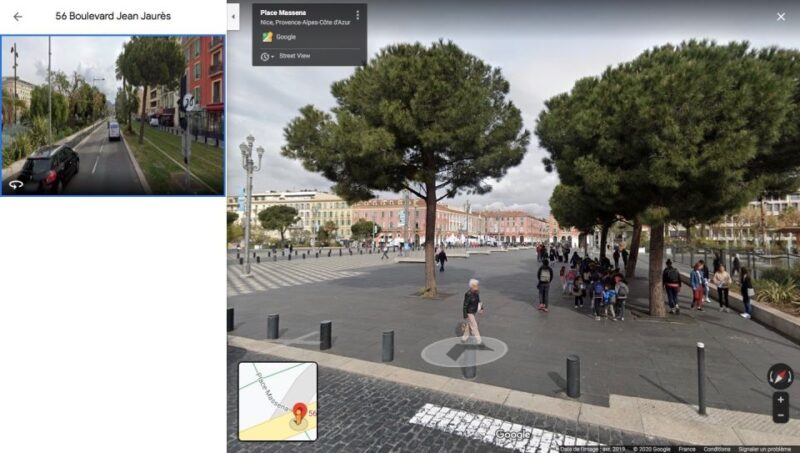Click the Conditions link in footer

[x=716, y=449]
